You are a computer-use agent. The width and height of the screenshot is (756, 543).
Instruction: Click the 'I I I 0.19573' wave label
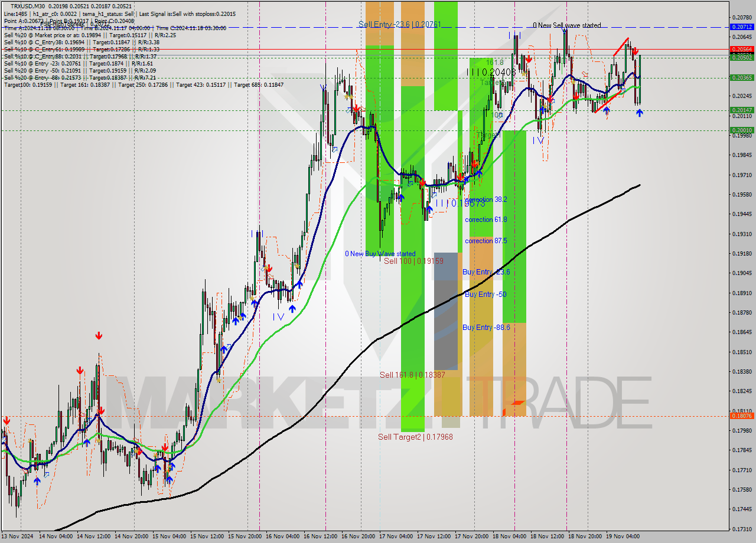coord(460,203)
